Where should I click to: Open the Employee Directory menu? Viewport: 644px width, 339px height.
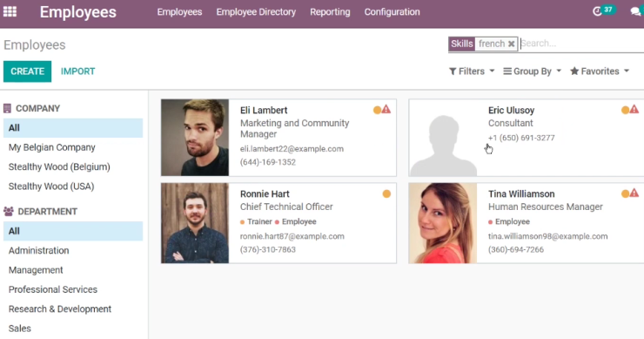click(256, 12)
